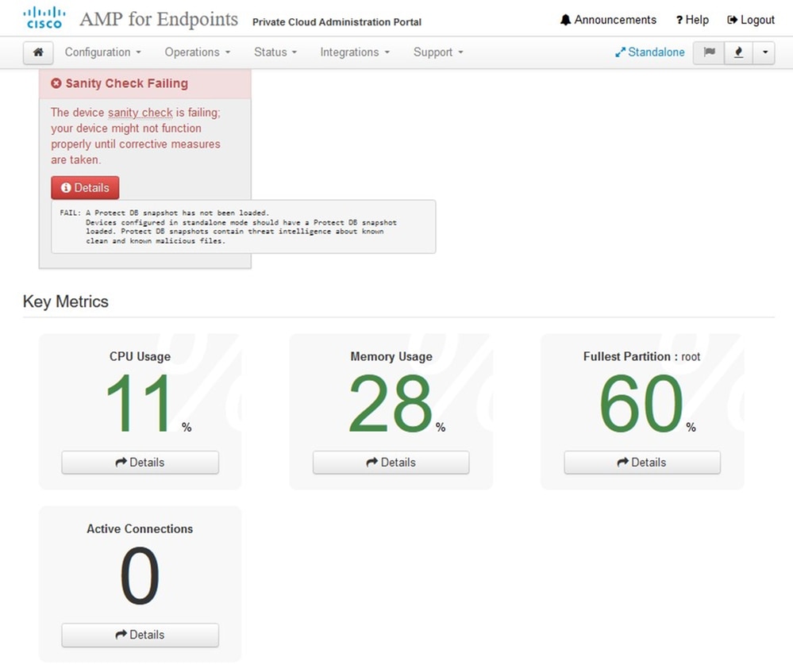Click the CPU Usage 11 value
Screen dimensions: 793x672
pos(140,403)
